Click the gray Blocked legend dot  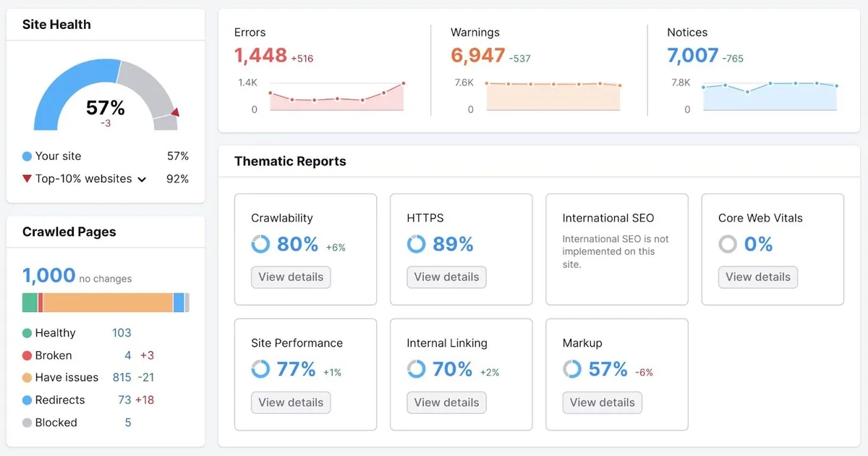(27, 423)
